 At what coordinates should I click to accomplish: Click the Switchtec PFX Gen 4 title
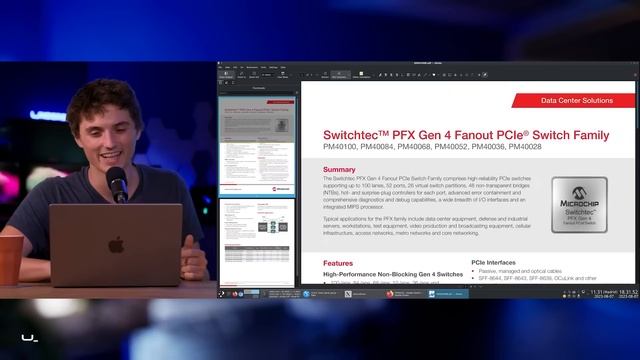466,135
